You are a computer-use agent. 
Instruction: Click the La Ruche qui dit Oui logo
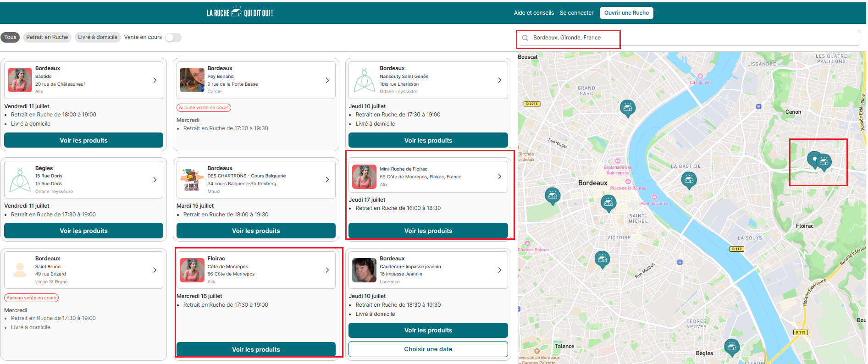coord(240,12)
